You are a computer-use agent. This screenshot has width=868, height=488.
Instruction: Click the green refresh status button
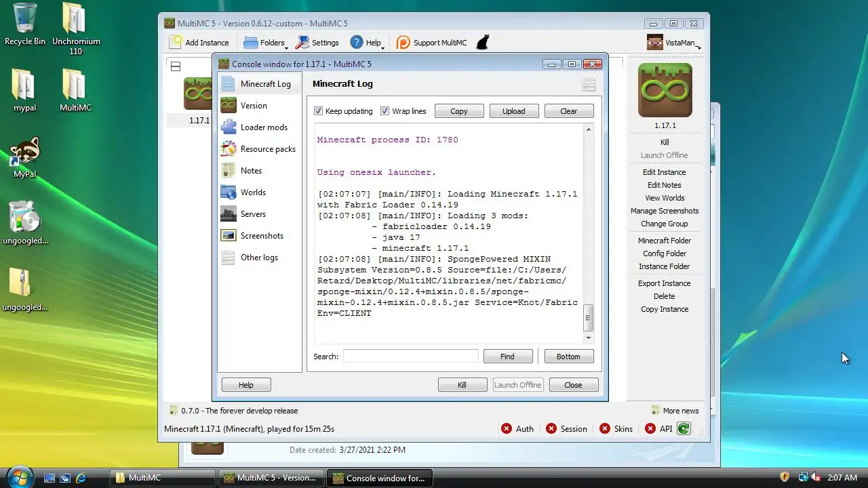click(x=684, y=428)
